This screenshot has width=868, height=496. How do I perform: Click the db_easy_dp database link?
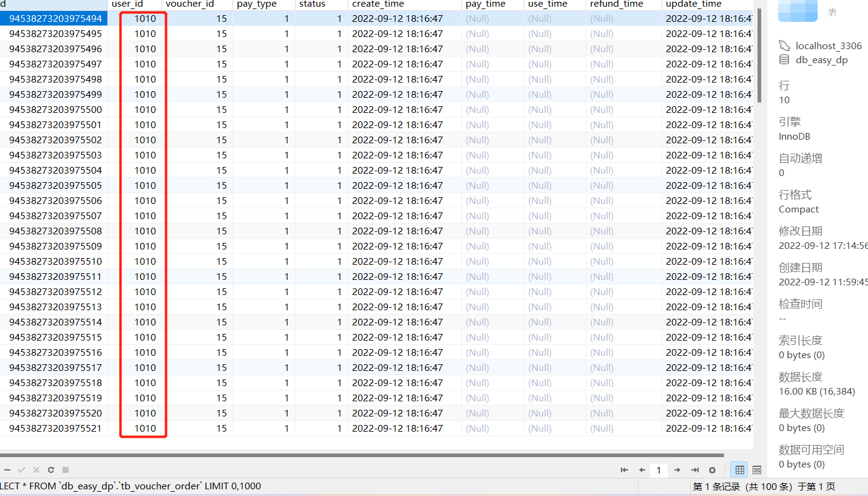[x=821, y=59]
